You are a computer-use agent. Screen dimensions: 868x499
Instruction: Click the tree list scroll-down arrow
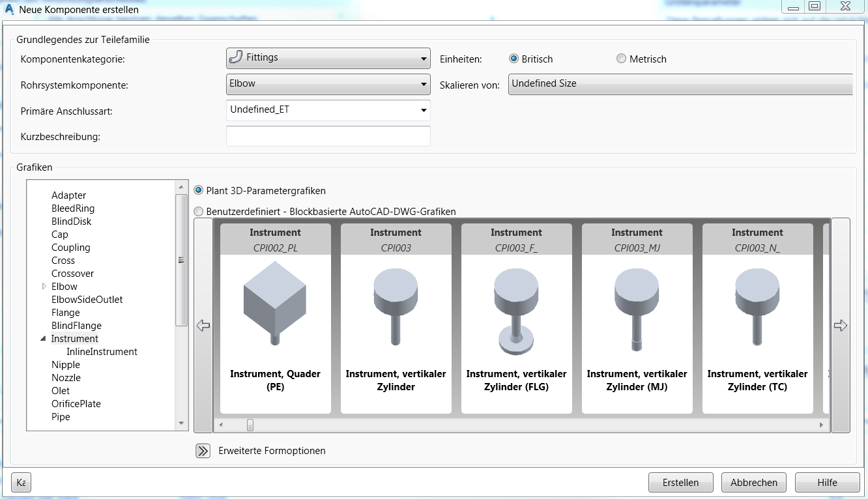point(181,423)
